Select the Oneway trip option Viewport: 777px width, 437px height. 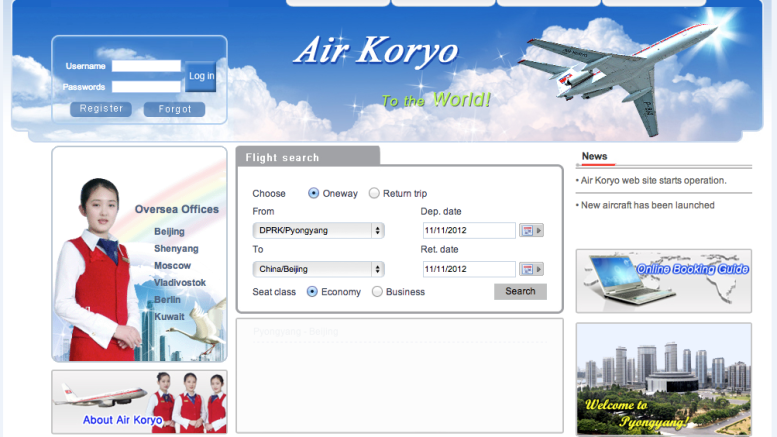314,193
